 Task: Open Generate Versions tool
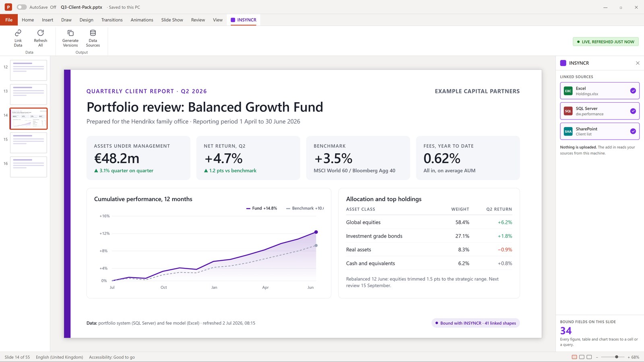pos(70,38)
